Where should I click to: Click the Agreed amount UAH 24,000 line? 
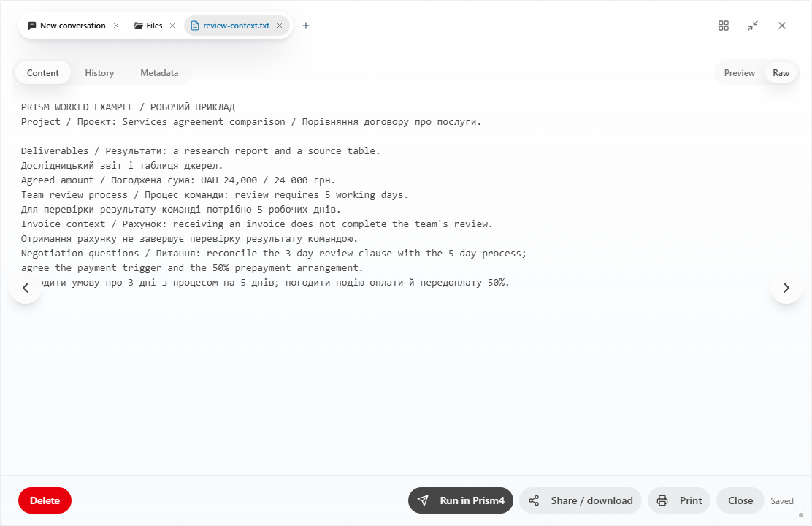178,180
